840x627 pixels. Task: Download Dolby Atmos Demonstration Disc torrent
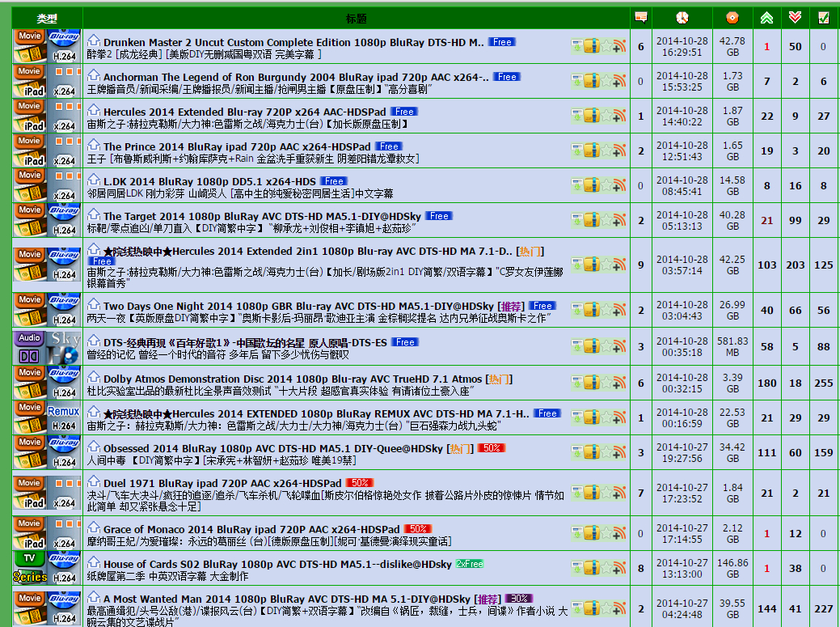point(577,383)
